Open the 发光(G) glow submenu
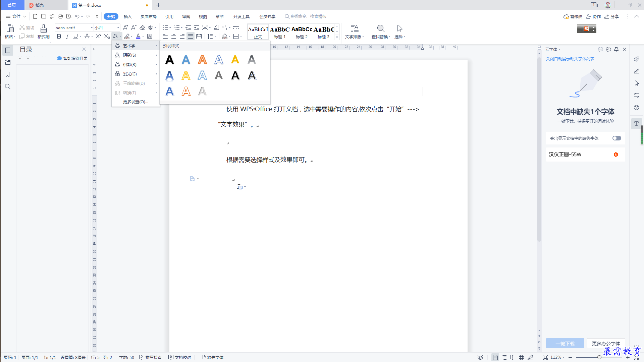This screenshot has width=644, height=362. tap(136, 74)
